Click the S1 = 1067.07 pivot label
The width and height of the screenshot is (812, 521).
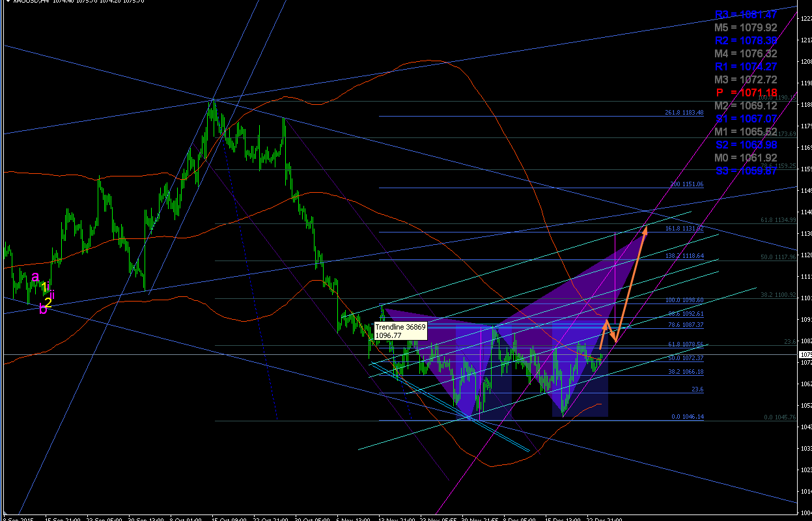coord(746,119)
